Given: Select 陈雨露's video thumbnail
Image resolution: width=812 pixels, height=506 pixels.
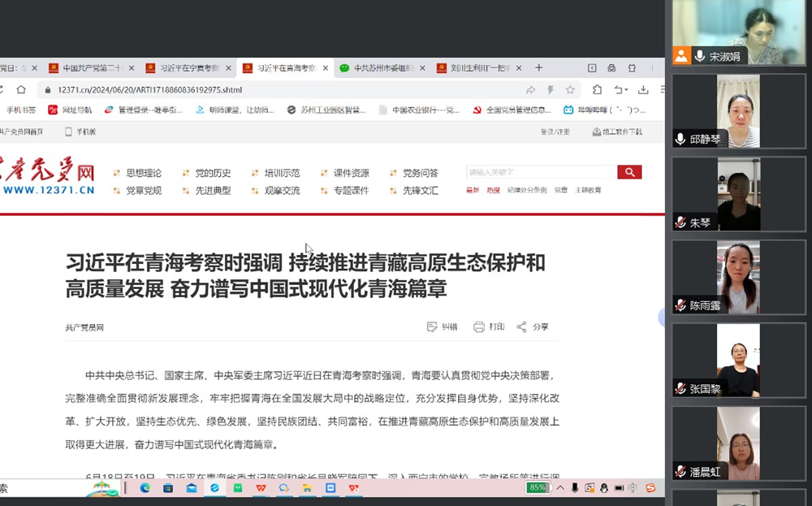Looking at the screenshot, I should 739,277.
